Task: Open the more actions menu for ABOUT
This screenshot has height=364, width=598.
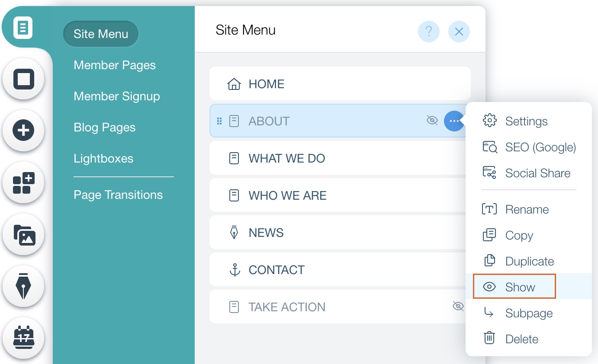Action: (454, 121)
